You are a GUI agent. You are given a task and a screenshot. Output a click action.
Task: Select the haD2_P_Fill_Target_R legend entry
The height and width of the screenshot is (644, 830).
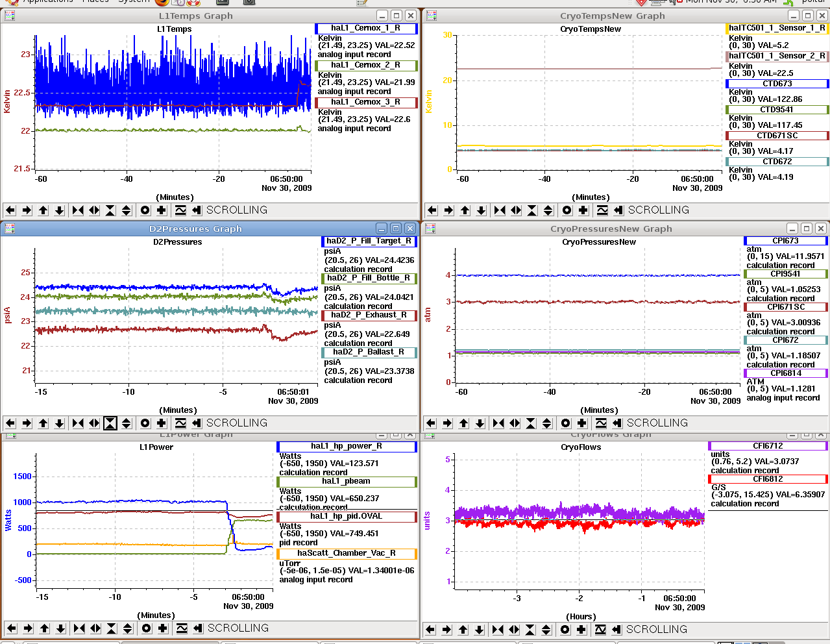(x=369, y=241)
